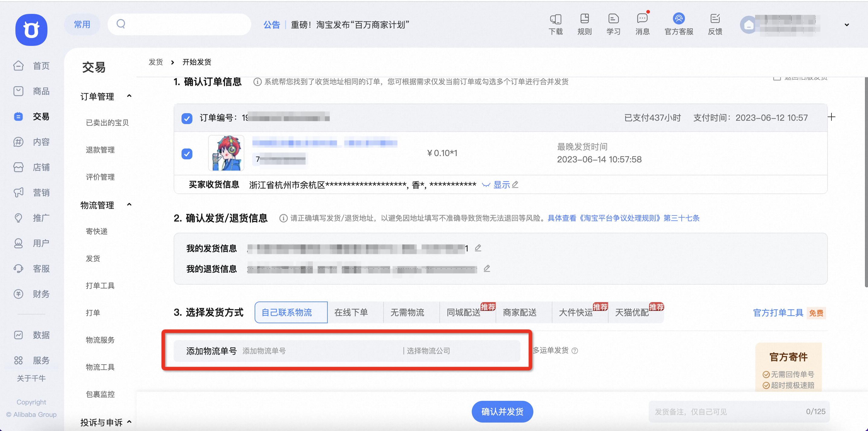Open the 商品 products icon

click(18, 91)
